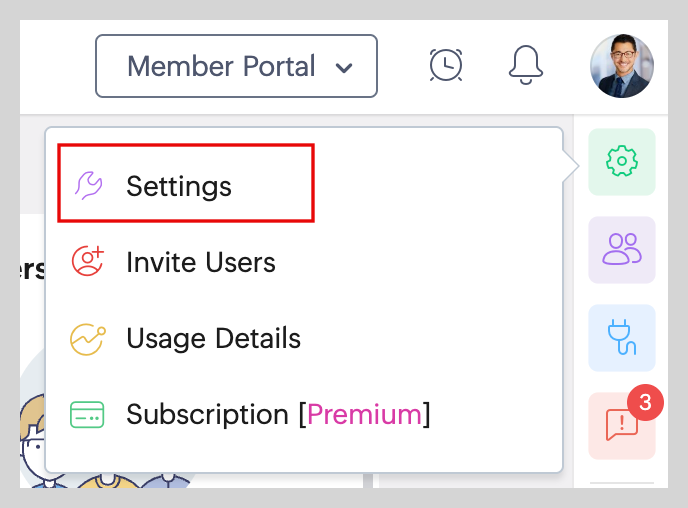Open the purple users sidebar icon
The image size is (688, 508).
622,249
